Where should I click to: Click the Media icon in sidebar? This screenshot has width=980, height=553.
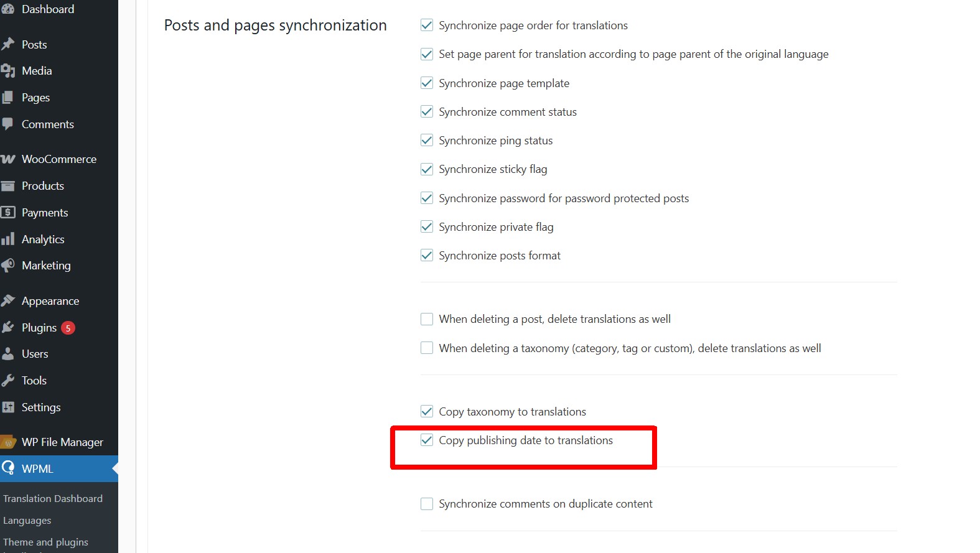(8, 71)
